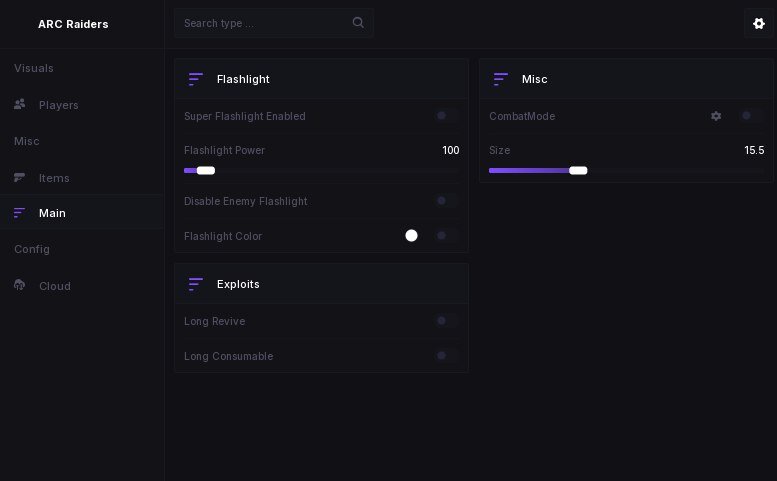Click the Flashlight Power slider handle
Screen dimensions: 777x481
206,170
